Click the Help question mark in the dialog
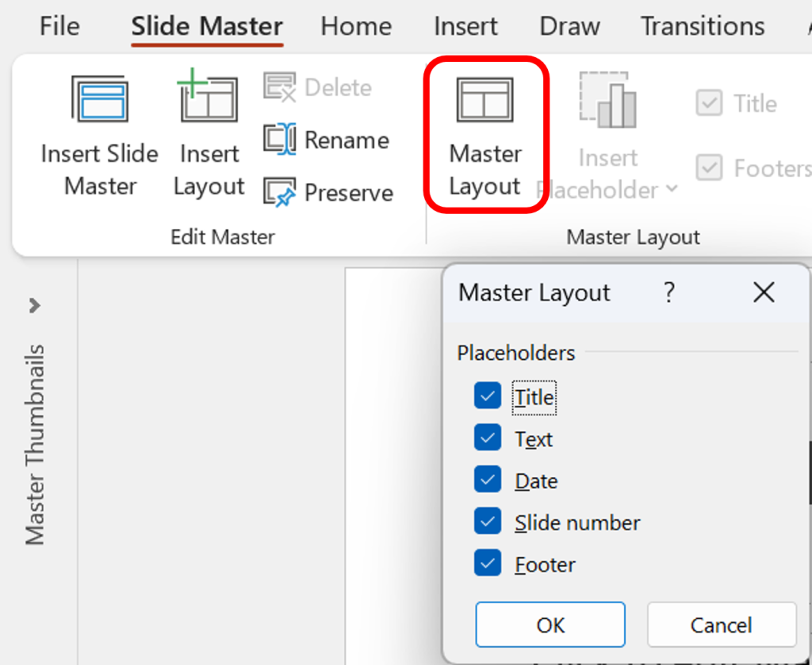 [x=668, y=293]
